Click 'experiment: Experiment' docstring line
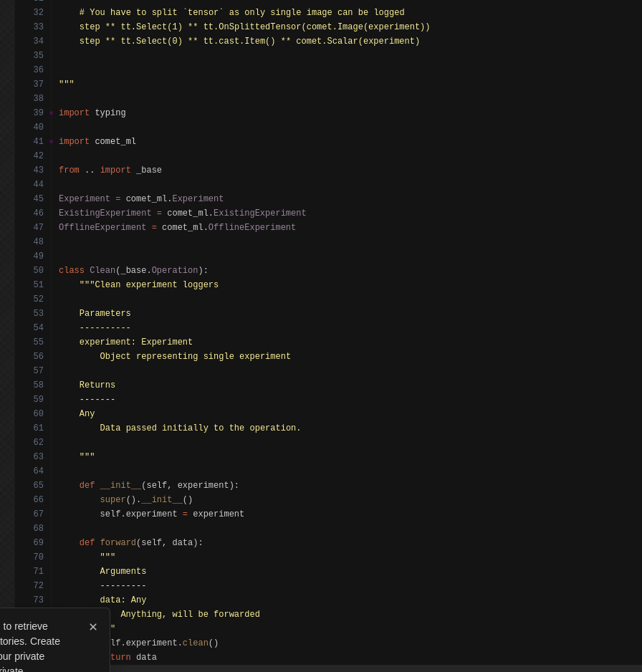 click(136, 342)
